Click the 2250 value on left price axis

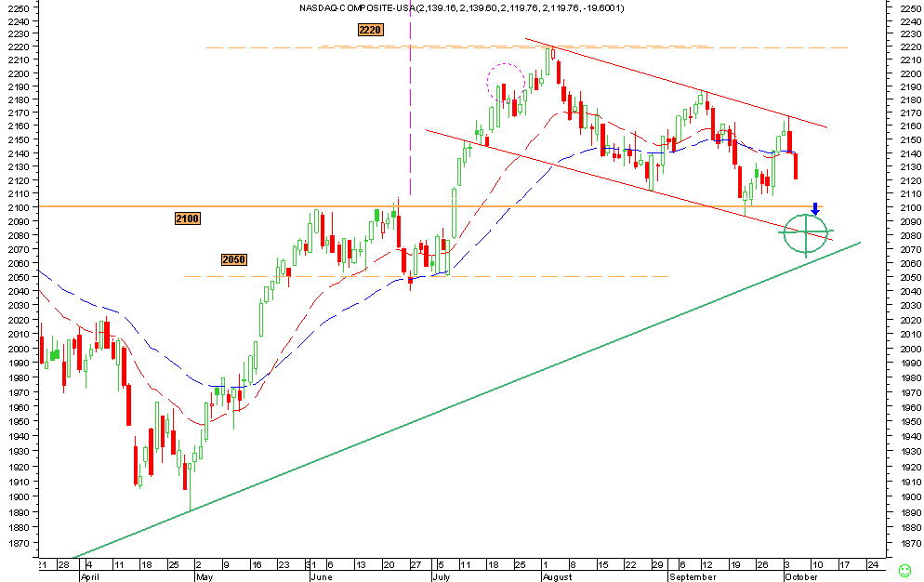point(20,8)
